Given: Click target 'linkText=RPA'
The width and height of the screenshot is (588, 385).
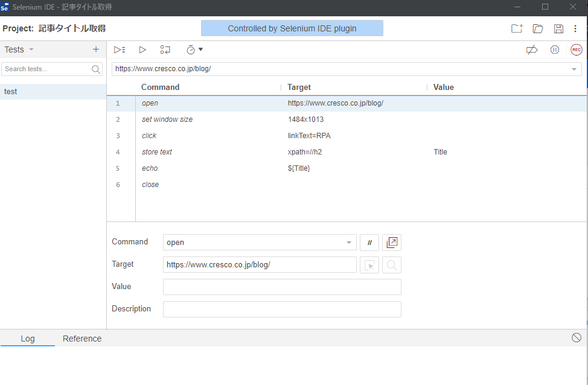Looking at the screenshot, I should [309, 136].
